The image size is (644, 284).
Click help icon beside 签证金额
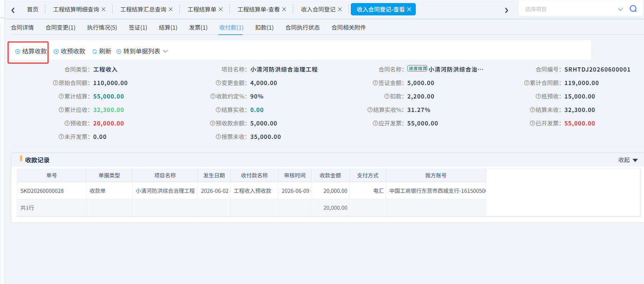coord(375,83)
